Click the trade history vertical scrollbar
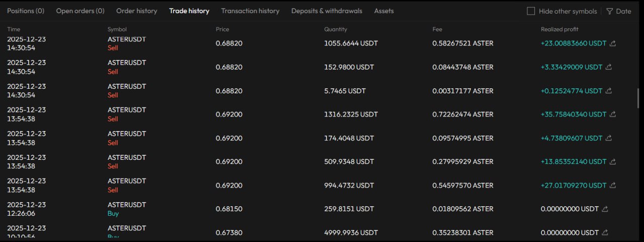This screenshot has width=644, height=242. [638, 98]
